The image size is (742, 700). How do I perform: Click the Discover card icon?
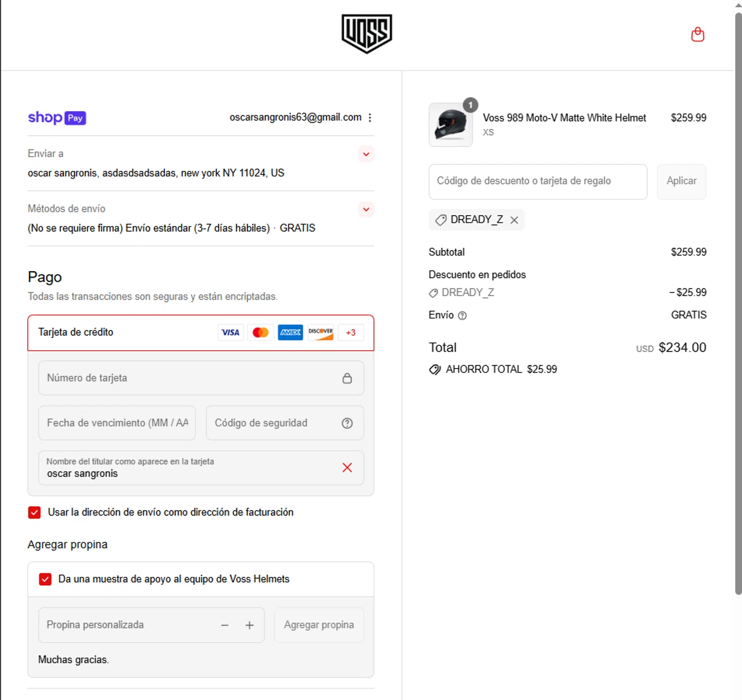(x=321, y=332)
